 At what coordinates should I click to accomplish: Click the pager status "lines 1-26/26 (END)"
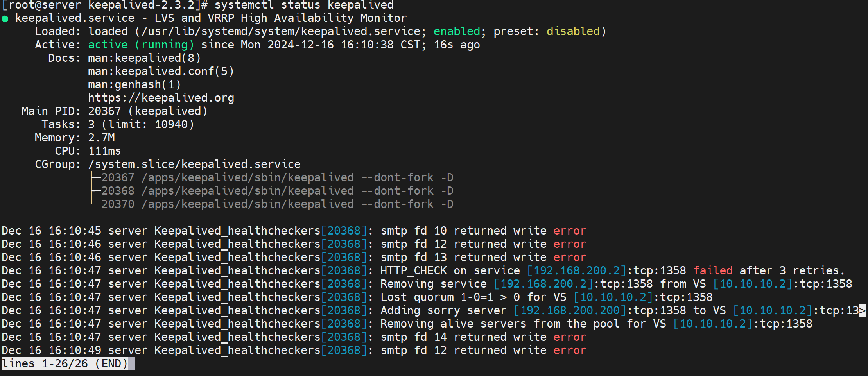tap(65, 363)
